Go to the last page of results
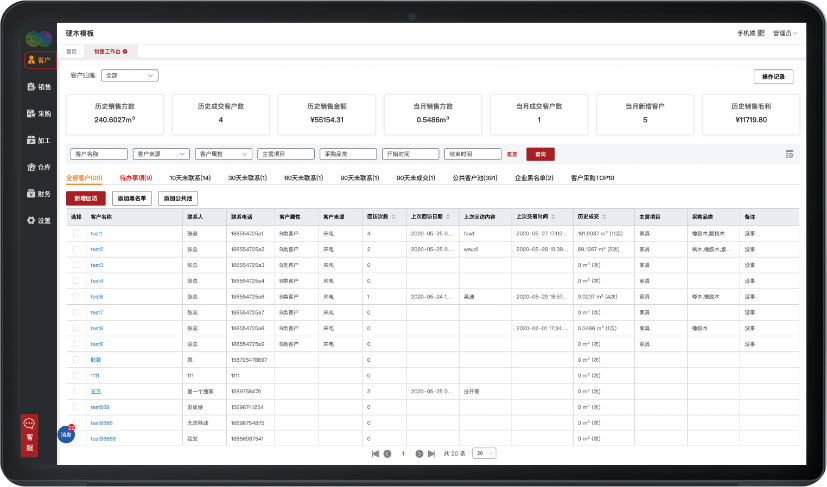This screenshot has height=487, width=827. coord(431,454)
